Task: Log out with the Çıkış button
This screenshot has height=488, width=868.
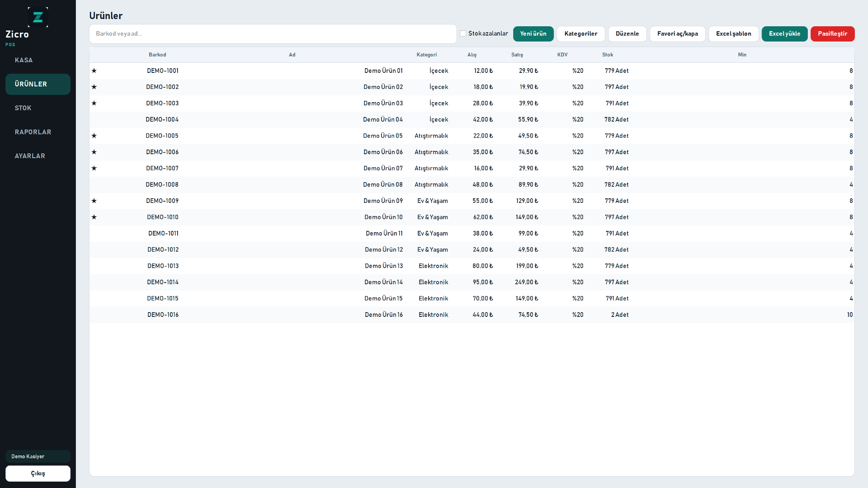Action: [38, 474]
